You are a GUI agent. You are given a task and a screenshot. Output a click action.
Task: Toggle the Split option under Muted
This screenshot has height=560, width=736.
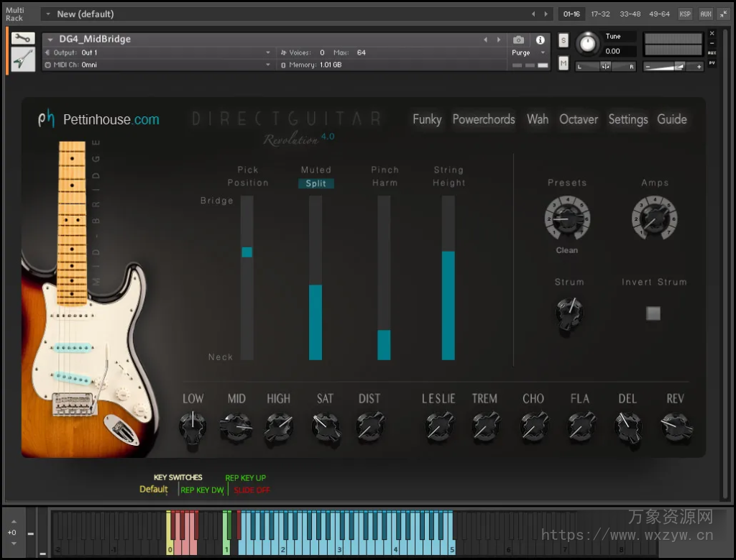[315, 183]
